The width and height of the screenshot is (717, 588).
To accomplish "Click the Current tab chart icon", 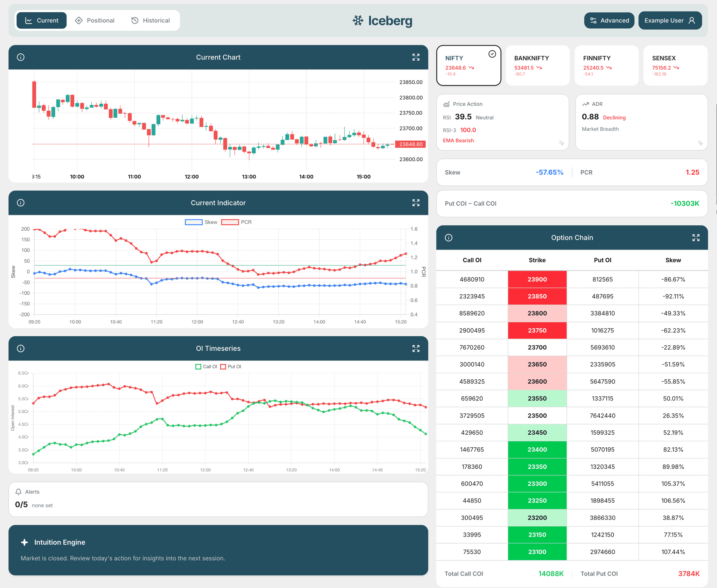I will click(x=29, y=21).
